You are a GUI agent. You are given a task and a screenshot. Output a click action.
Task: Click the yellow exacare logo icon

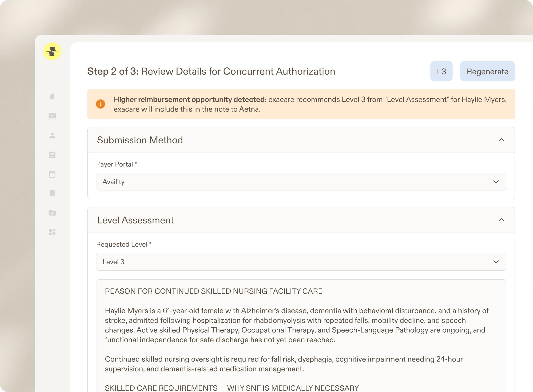(52, 51)
